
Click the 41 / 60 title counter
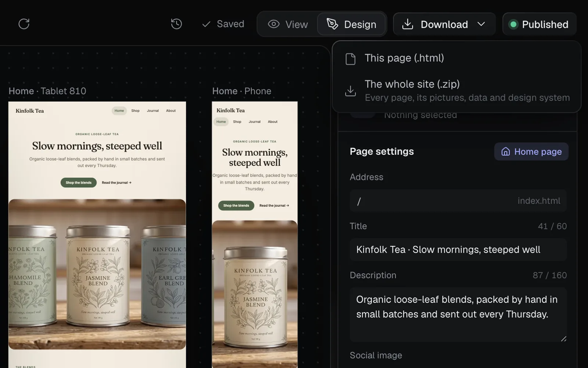[552, 226]
